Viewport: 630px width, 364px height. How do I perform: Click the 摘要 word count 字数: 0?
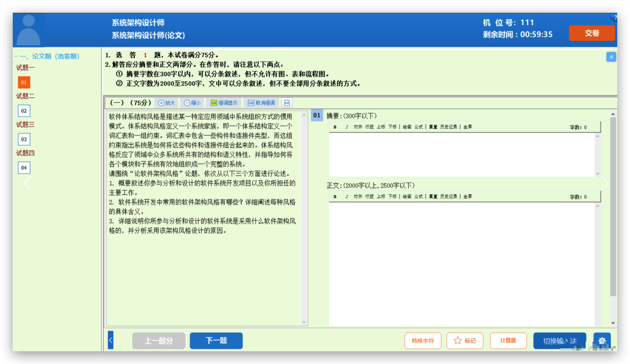[x=578, y=127]
